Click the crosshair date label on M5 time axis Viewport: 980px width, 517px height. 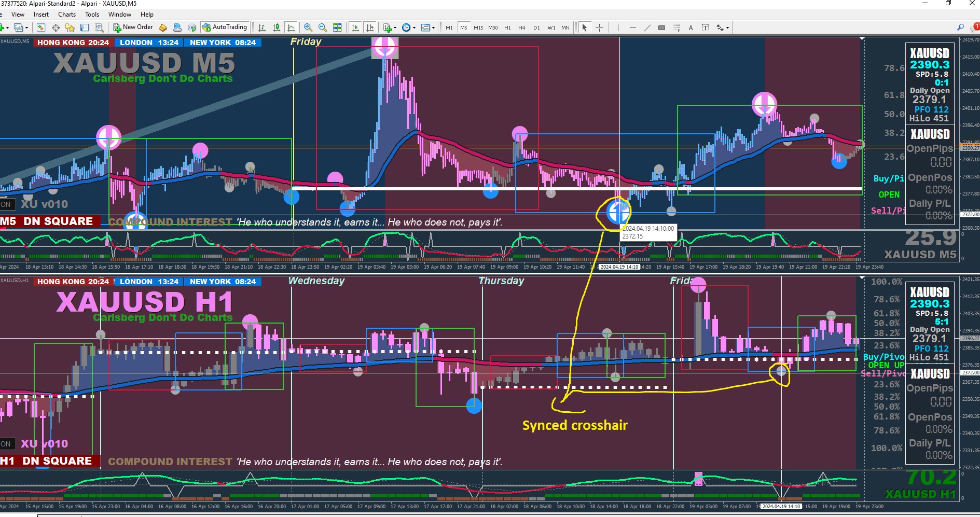(619, 267)
